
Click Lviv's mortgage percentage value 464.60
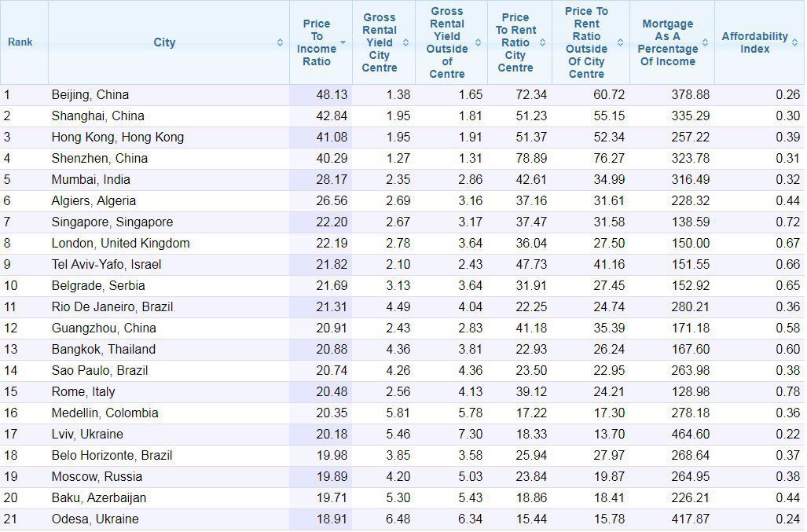point(690,435)
